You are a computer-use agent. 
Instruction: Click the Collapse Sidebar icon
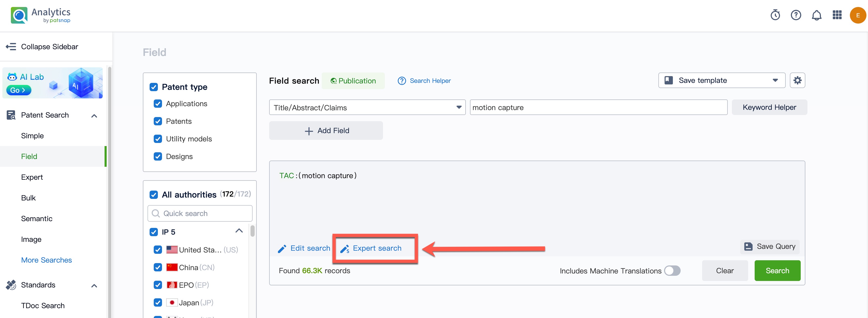pyautogui.click(x=11, y=47)
